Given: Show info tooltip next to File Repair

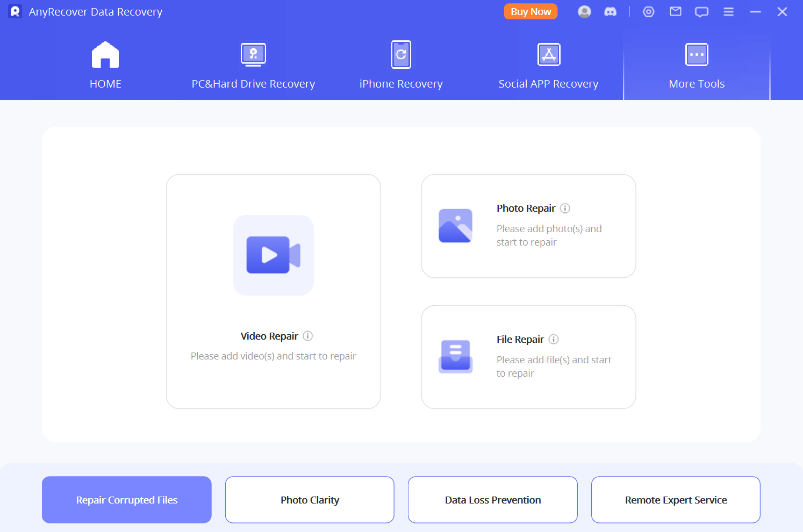Looking at the screenshot, I should [x=554, y=339].
